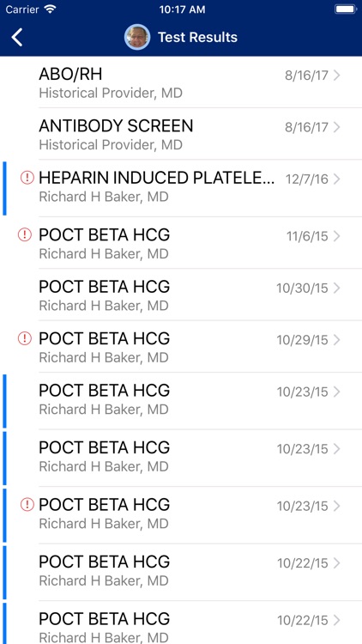Click abnormal alert icon on 10/29/15 POCT result

(25, 338)
